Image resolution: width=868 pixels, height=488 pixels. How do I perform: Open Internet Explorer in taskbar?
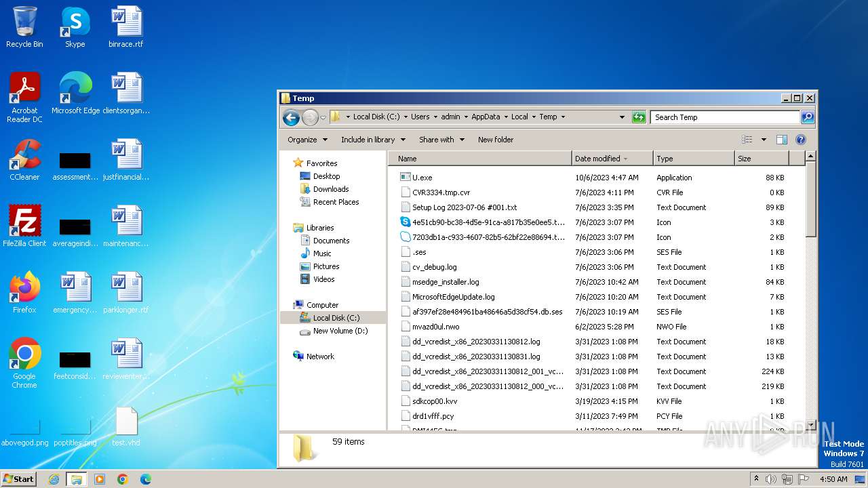pos(54,479)
